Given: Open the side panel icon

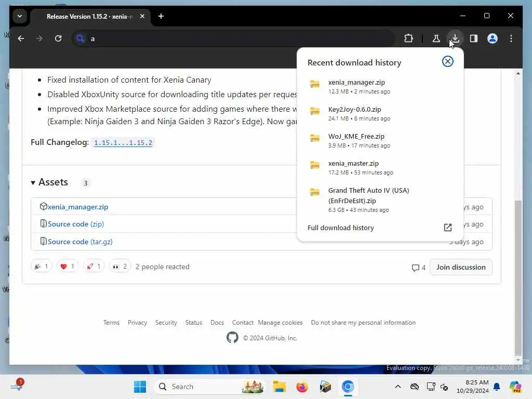Looking at the screenshot, I should point(474,38).
